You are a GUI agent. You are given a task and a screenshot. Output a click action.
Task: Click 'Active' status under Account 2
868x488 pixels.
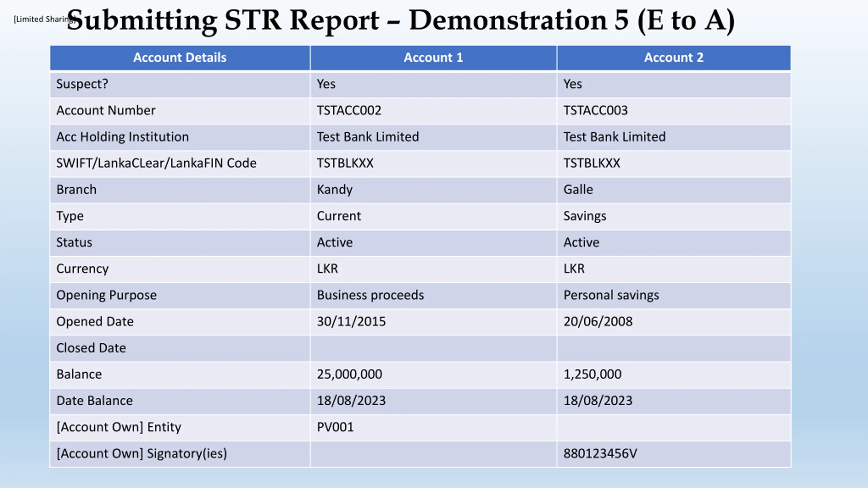(581, 243)
